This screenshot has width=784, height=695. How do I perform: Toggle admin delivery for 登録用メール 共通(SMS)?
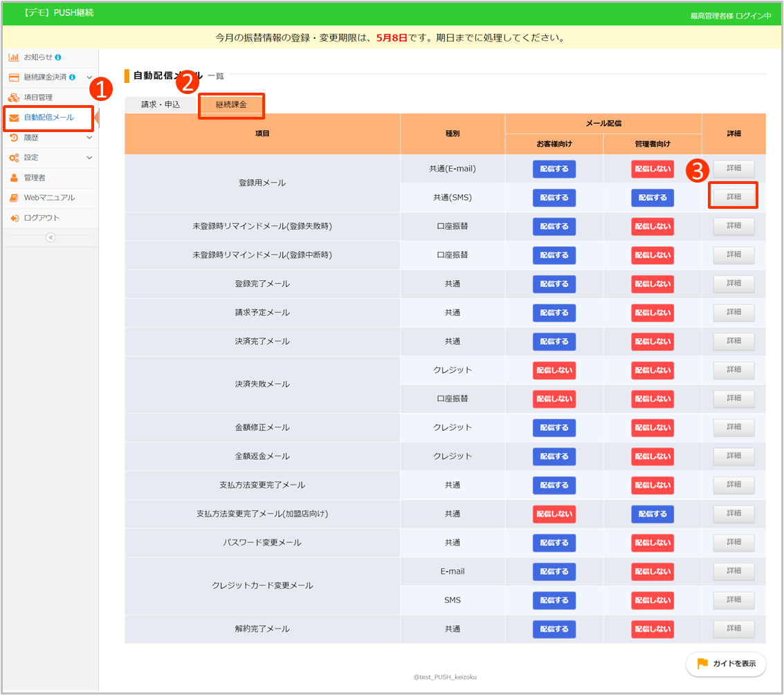pyautogui.click(x=652, y=198)
